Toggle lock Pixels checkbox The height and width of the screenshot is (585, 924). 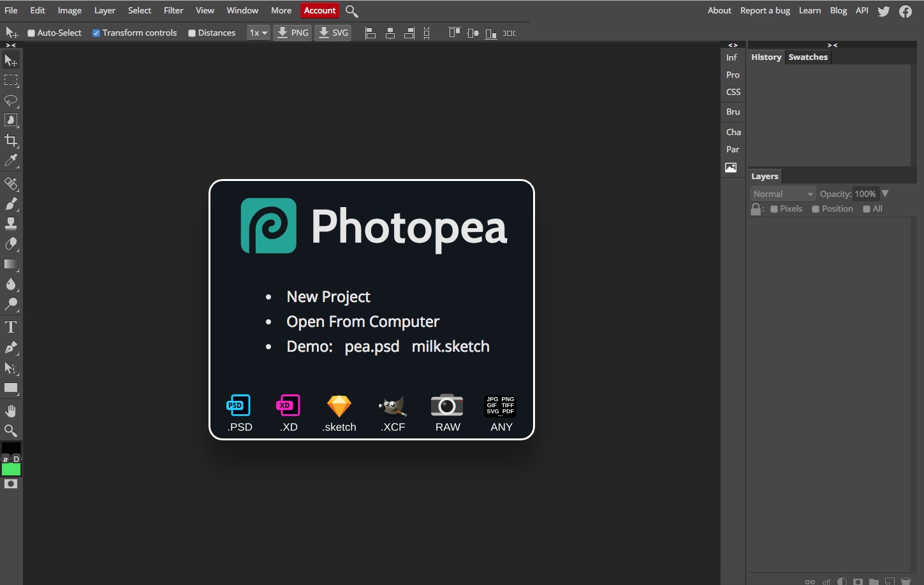(x=774, y=209)
